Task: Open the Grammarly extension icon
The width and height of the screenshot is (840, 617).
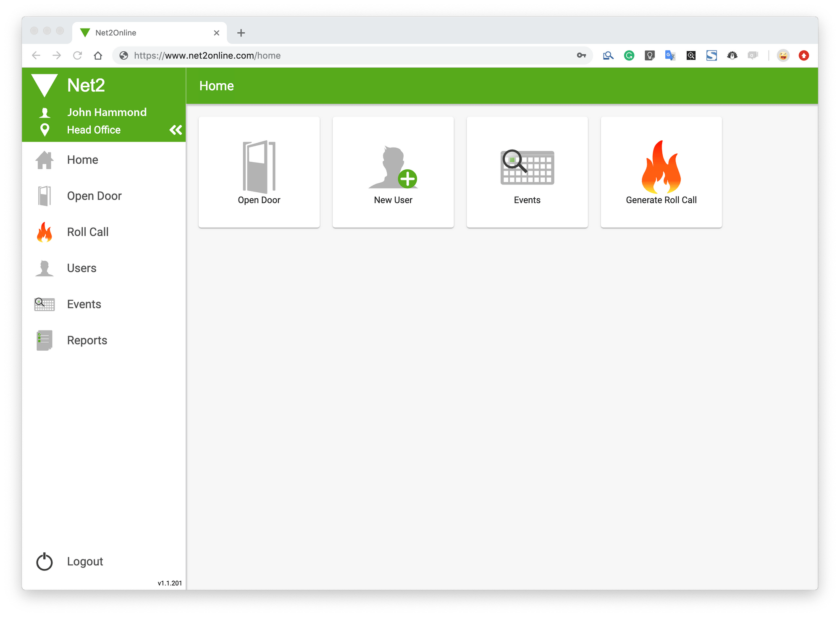Action: click(629, 55)
